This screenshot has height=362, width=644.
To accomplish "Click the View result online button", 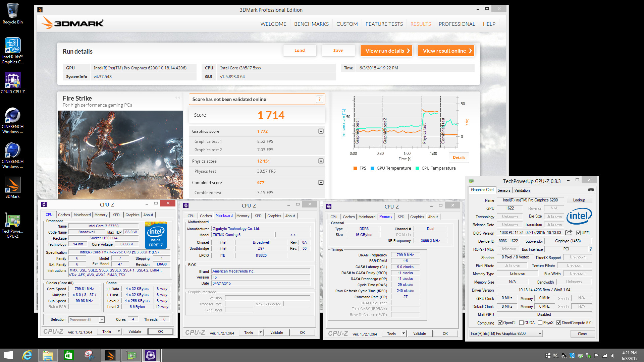I will click(x=446, y=51).
